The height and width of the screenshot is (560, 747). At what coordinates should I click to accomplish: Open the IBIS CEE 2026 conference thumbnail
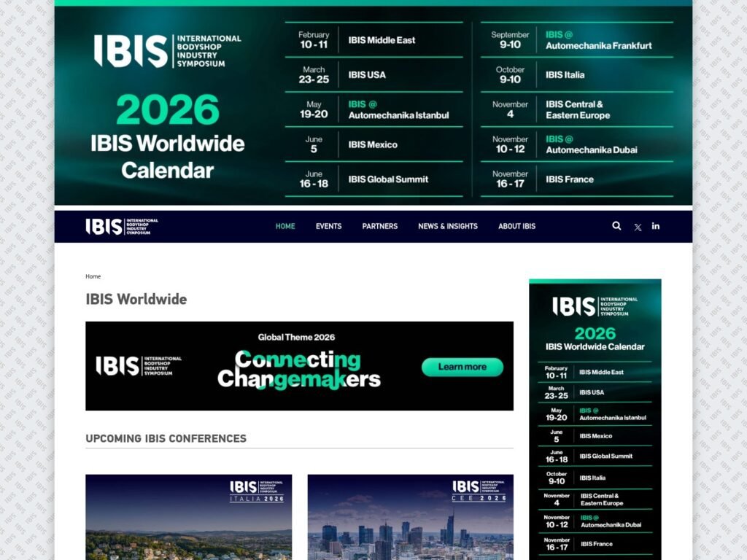(411, 517)
